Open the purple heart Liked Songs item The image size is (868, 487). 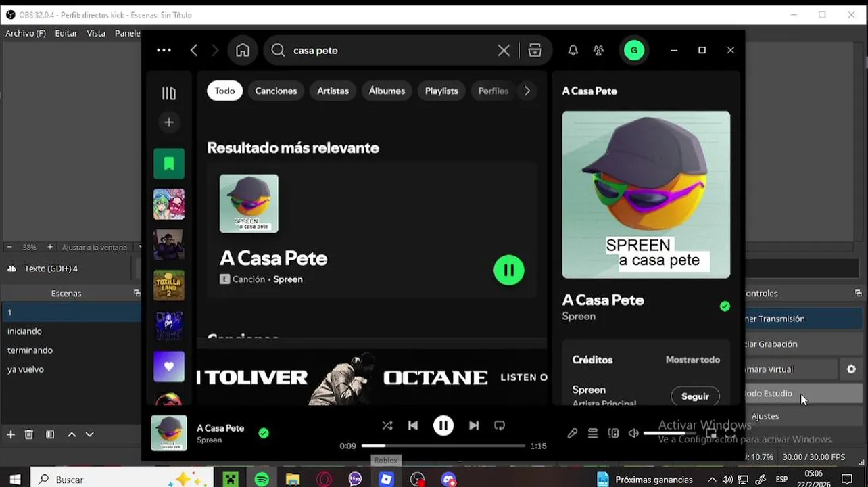(x=169, y=367)
